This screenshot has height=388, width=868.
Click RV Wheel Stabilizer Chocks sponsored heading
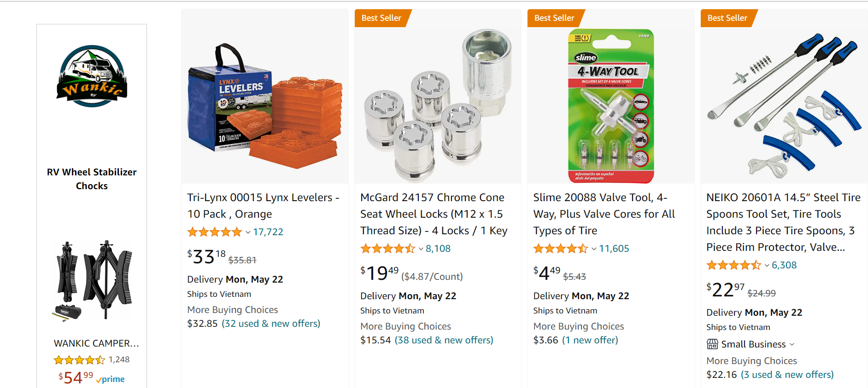pyautogui.click(x=92, y=179)
